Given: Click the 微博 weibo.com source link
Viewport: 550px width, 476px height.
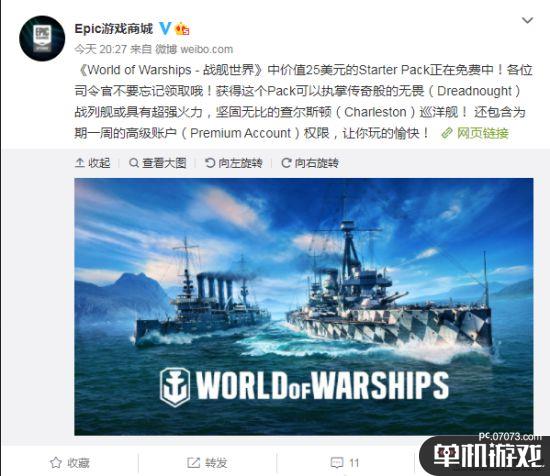Looking at the screenshot, I should pyautogui.click(x=194, y=49).
